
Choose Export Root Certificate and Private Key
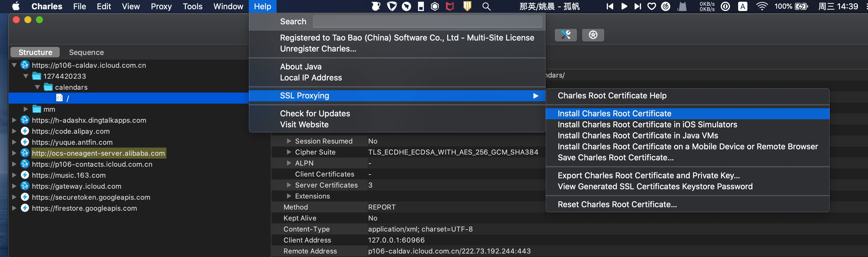(x=687, y=175)
